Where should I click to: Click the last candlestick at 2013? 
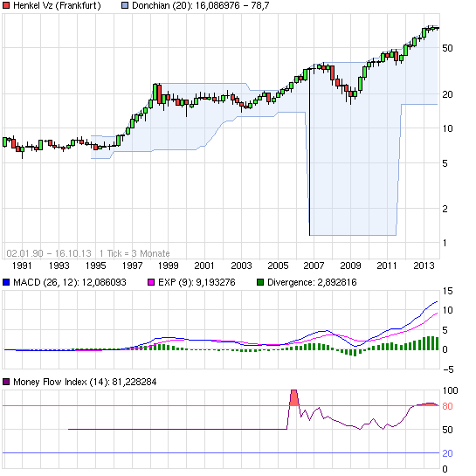pos(438,28)
